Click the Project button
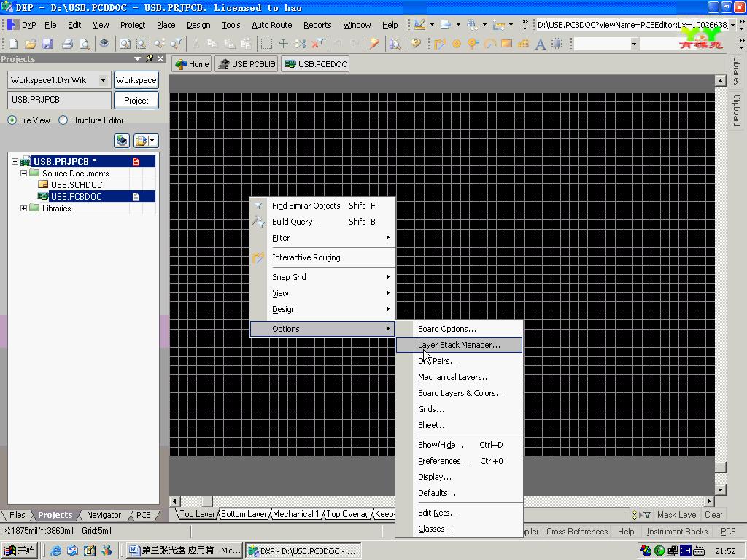This screenshot has height=560, width=747. click(136, 101)
